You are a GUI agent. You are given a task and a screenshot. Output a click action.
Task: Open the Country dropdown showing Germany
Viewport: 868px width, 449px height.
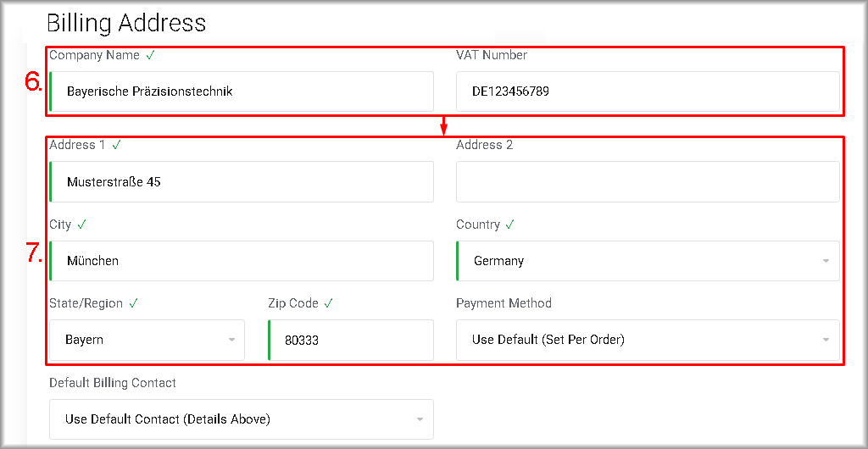(648, 261)
